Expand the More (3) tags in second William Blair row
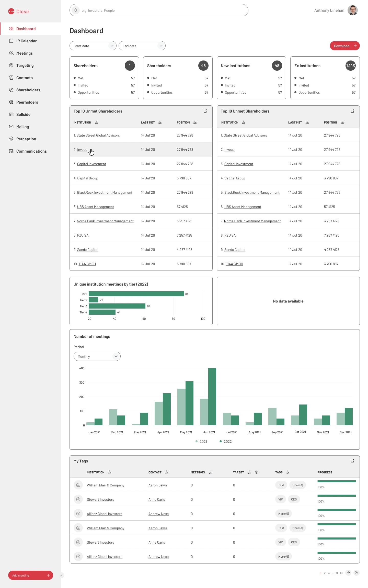The width and height of the screenshot is (368, 588). [298, 528]
